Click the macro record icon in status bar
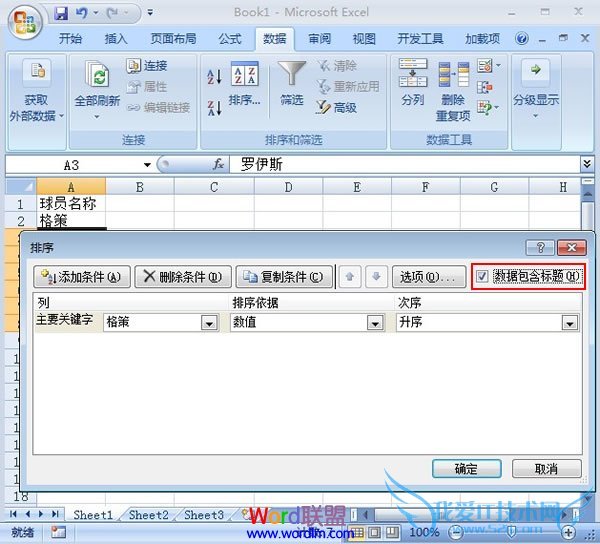 click(x=58, y=532)
